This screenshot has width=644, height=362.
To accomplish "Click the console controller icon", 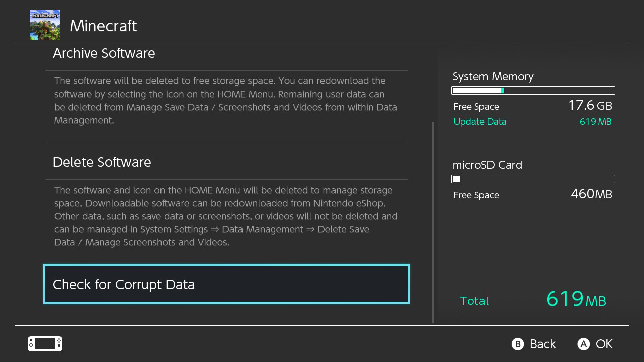I will [x=45, y=344].
